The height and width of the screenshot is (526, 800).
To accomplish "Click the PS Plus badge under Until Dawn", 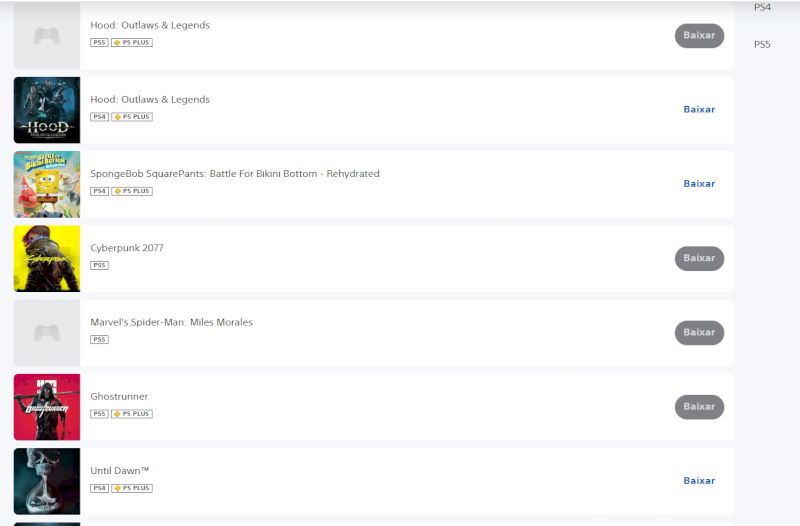I will (132, 488).
